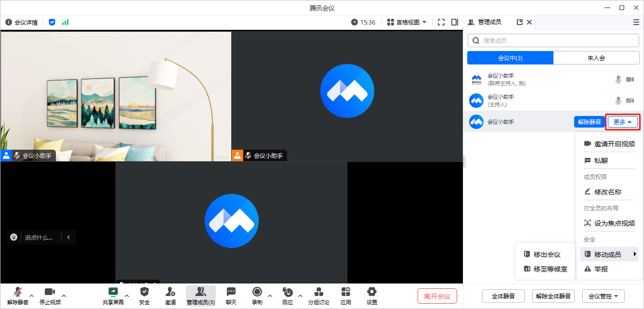Click the clock icon beside 15:36
The height and width of the screenshot is (309, 644).
tap(355, 22)
